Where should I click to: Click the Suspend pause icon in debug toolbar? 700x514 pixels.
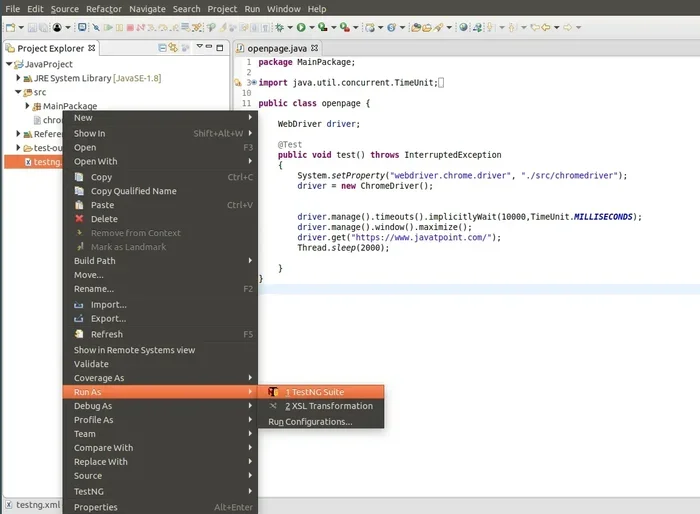(x=119, y=28)
